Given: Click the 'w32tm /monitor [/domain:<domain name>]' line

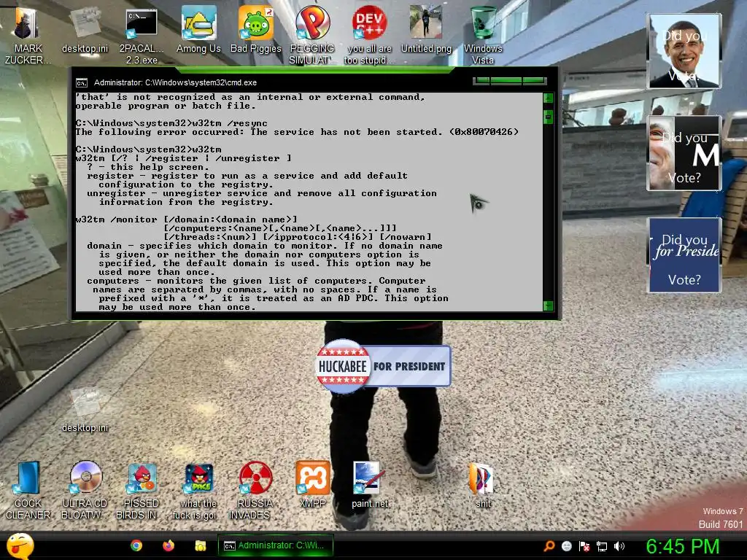Looking at the screenshot, I should (x=186, y=219).
